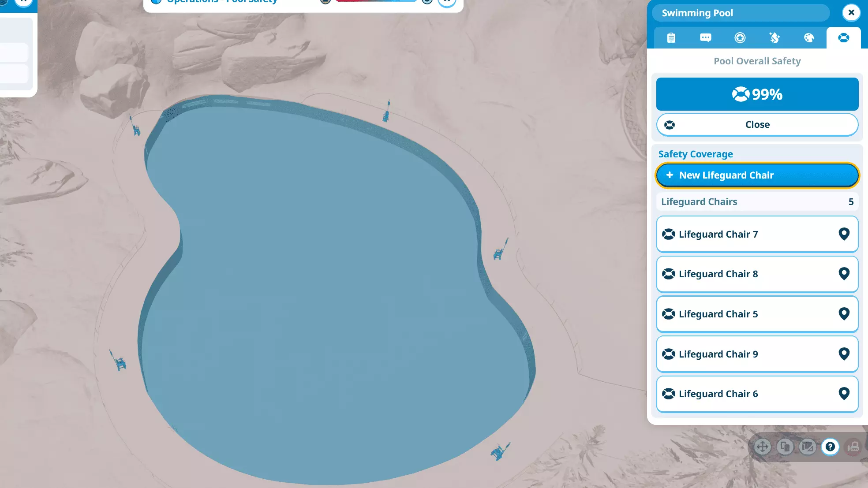Click the demolish bulldozer icon
Viewport: 868px width, 488px height.
(x=853, y=447)
